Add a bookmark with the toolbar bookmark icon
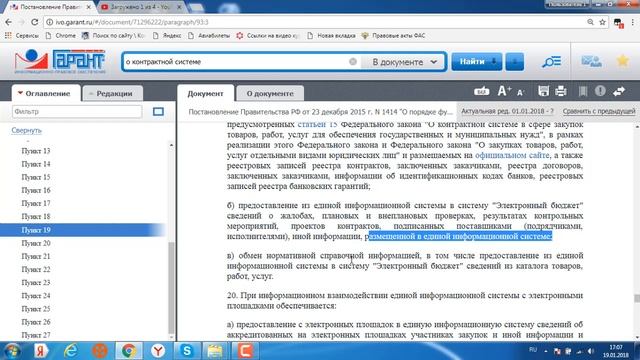The image size is (640, 360). pyautogui.click(x=583, y=91)
